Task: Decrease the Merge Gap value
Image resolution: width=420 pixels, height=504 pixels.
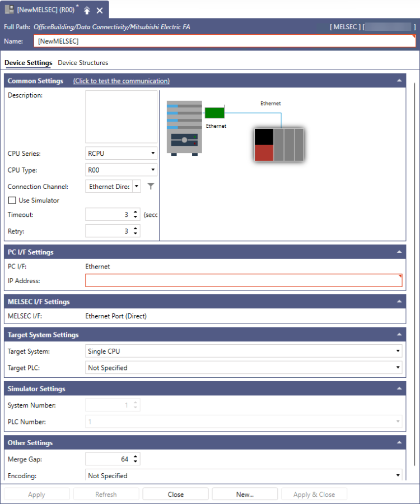Action: (x=136, y=462)
